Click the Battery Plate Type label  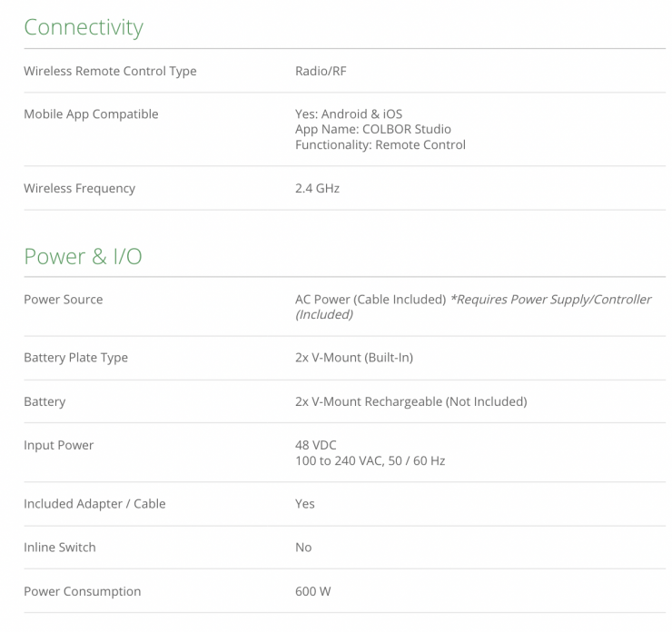(75, 358)
